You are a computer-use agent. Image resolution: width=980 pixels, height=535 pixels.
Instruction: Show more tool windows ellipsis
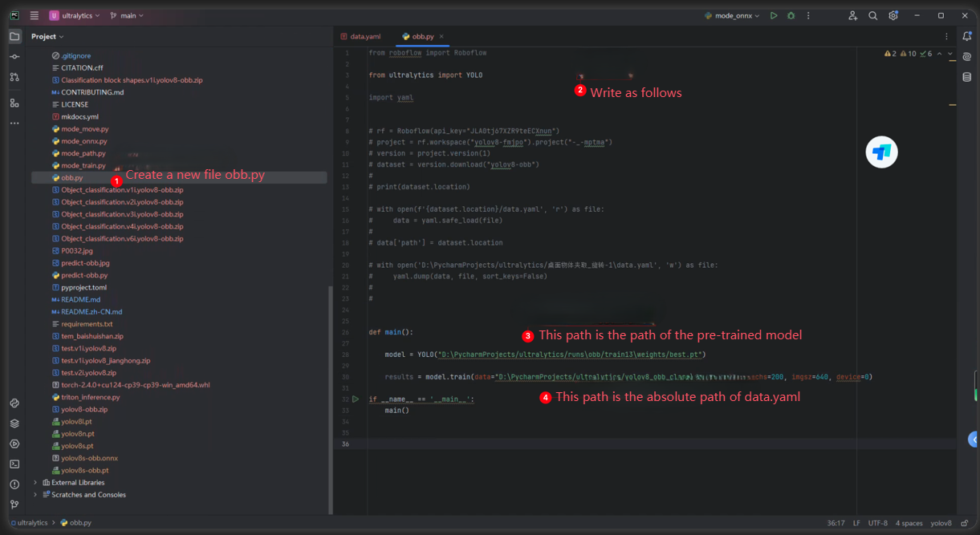[x=14, y=124]
